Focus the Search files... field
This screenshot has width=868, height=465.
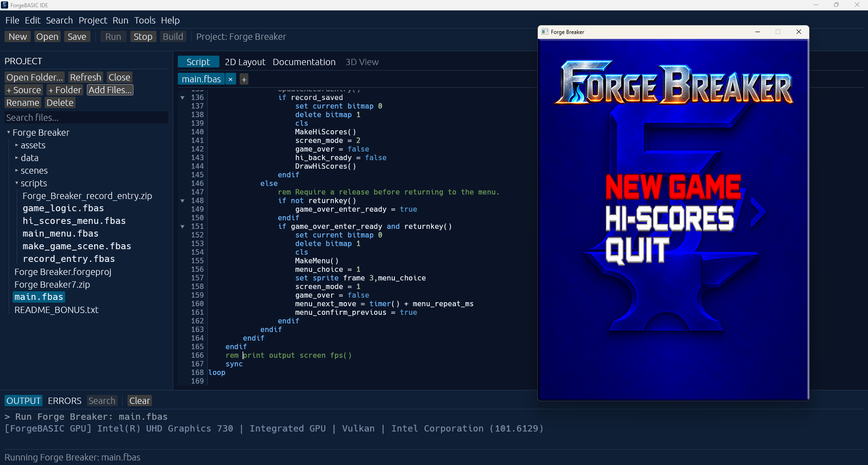[86, 118]
